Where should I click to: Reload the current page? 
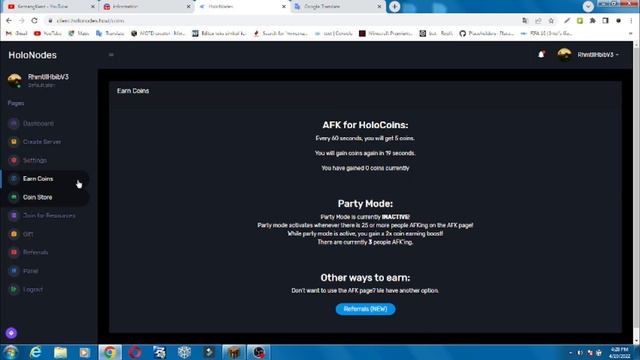coord(35,20)
